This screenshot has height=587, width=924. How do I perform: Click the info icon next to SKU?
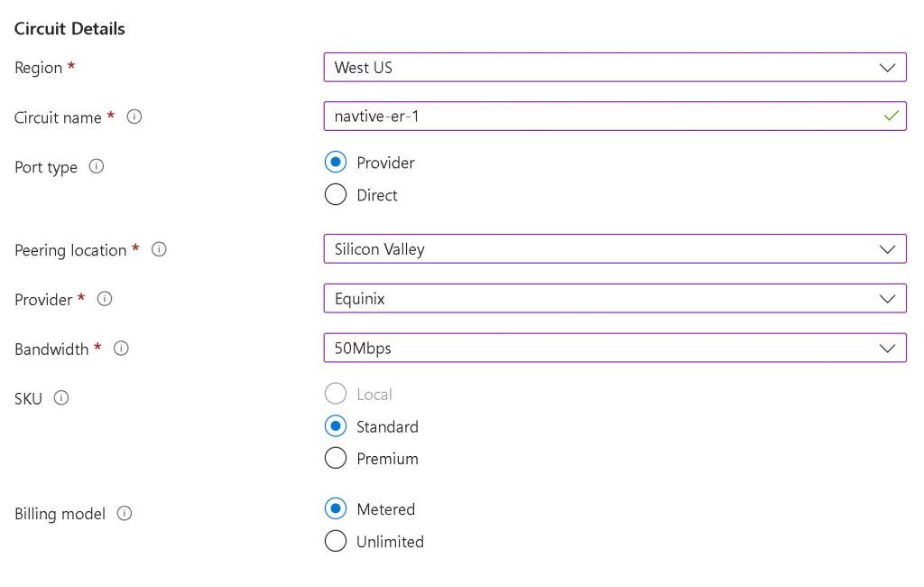tap(61, 397)
